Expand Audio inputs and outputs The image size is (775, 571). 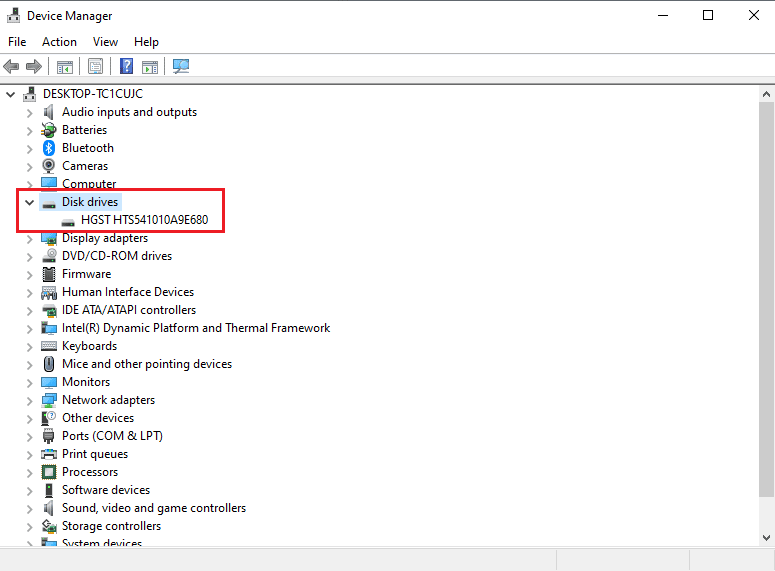point(30,113)
